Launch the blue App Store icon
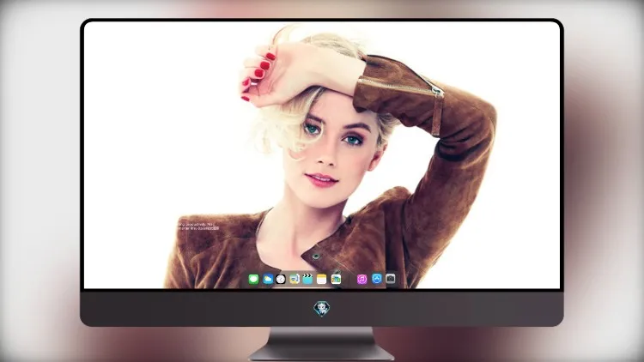The width and height of the screenshot is (644, 362). [x=377, y=279]
